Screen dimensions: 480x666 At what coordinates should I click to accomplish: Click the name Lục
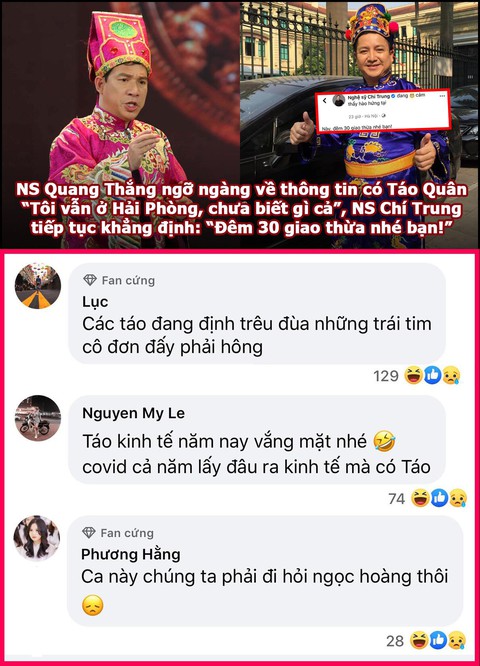coord(95,302)
